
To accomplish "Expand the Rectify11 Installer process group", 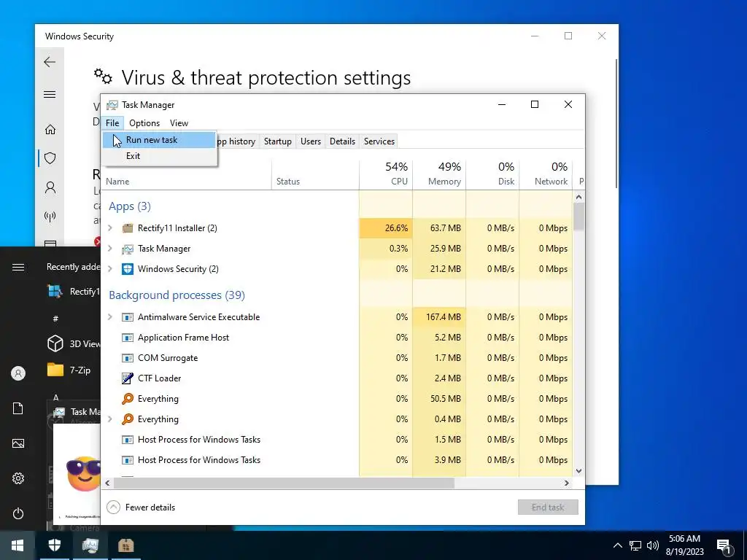I will [110, 228].
